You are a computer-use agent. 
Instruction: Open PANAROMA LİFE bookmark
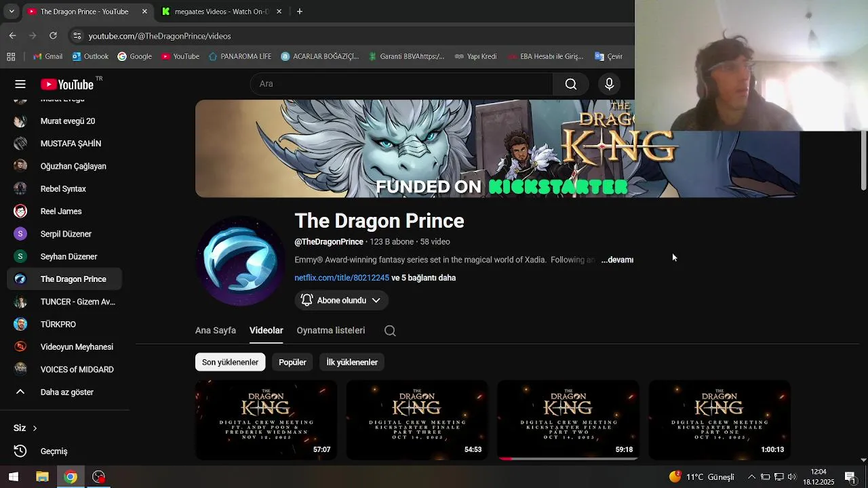coord(240,56)
